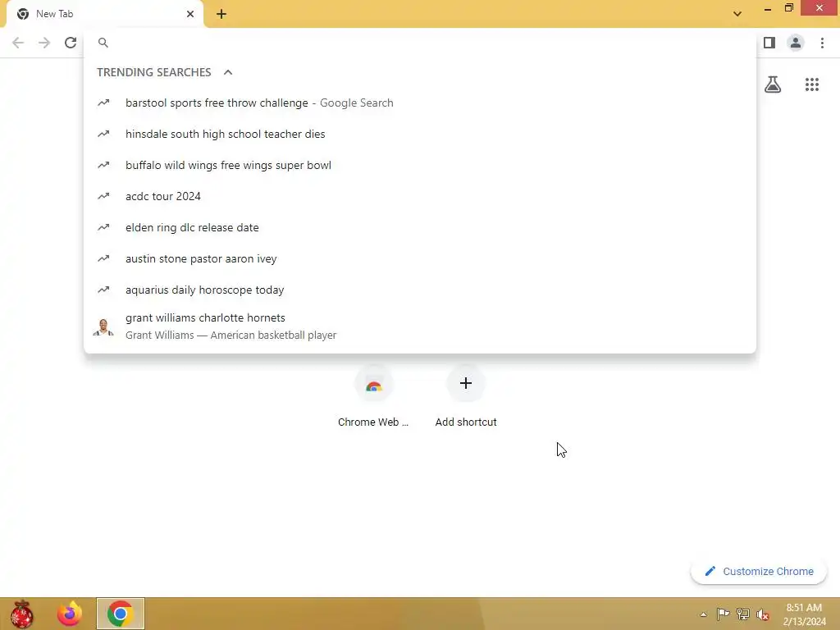Choose buffalo wild wings super bowl suggestion

click(420, 165)
